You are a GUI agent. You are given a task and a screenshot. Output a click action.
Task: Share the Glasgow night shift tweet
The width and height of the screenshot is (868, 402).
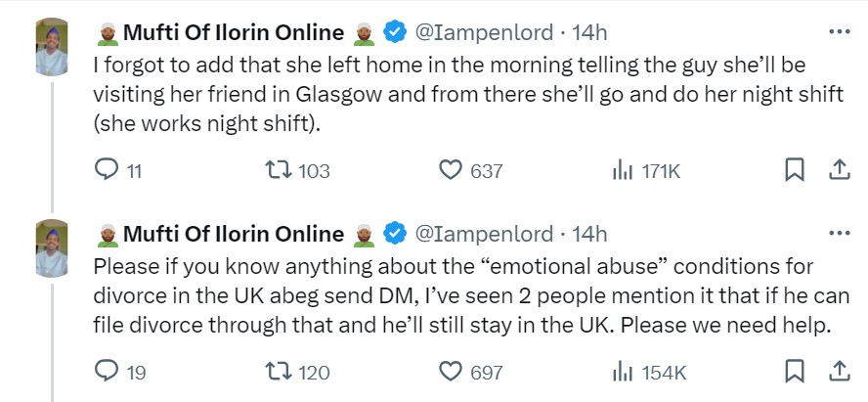click(x=839, y=170)
